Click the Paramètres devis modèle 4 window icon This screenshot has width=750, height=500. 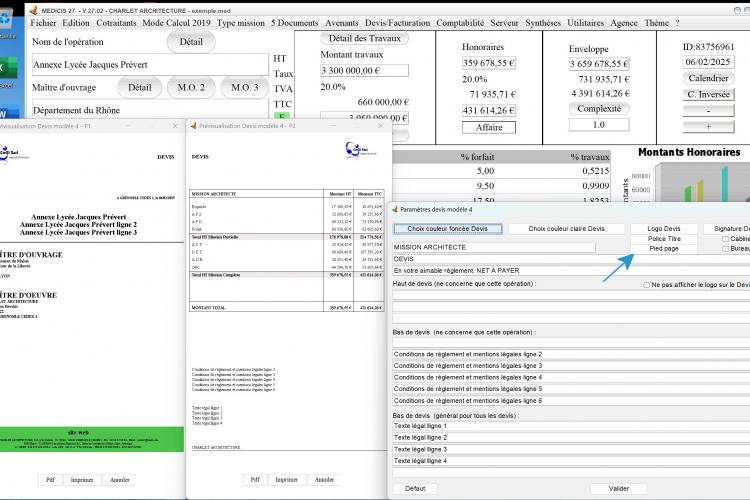point(395,210)
